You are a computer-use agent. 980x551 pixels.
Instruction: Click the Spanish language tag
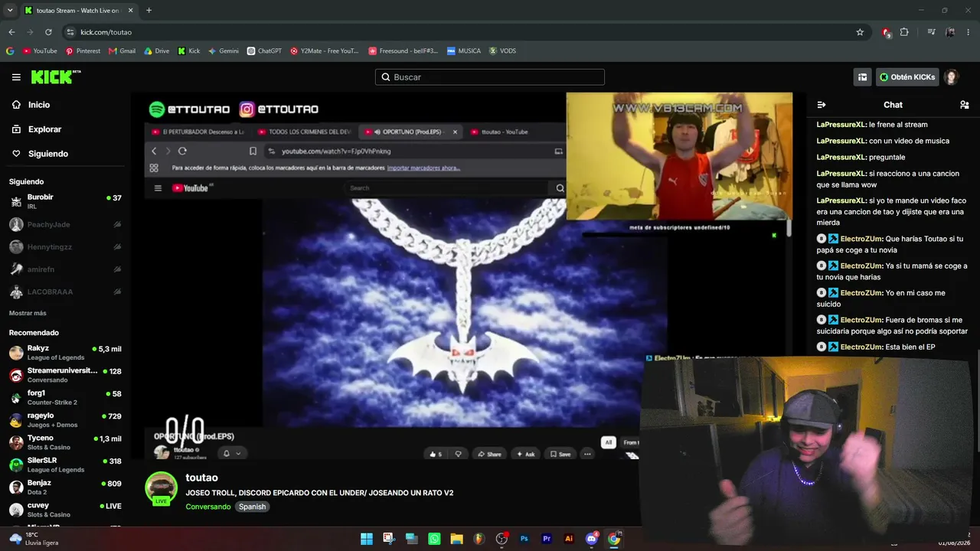point(252,507)
